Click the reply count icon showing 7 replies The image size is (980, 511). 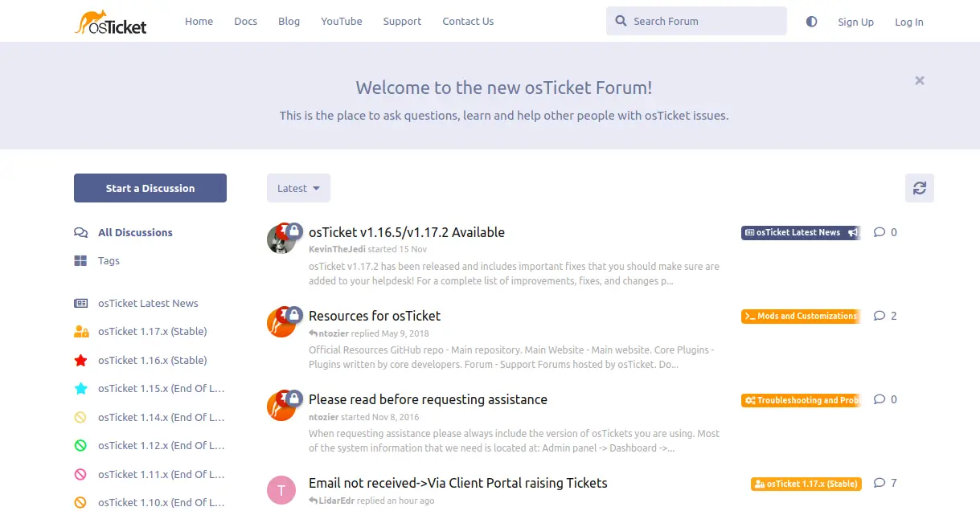(880, 483)
